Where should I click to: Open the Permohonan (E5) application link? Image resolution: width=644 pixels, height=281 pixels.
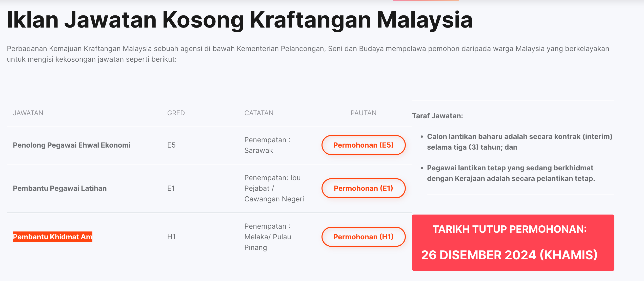pos(363,145)
